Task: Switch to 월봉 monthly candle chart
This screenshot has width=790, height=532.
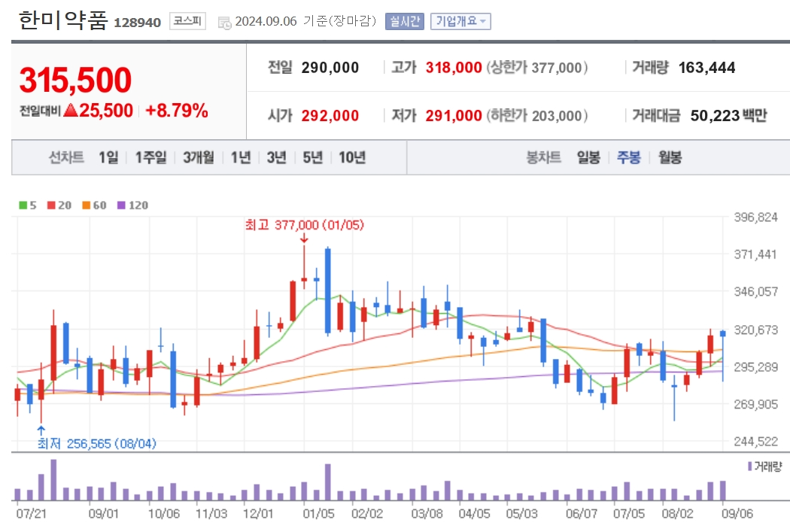Action: (x=670, y=158)
